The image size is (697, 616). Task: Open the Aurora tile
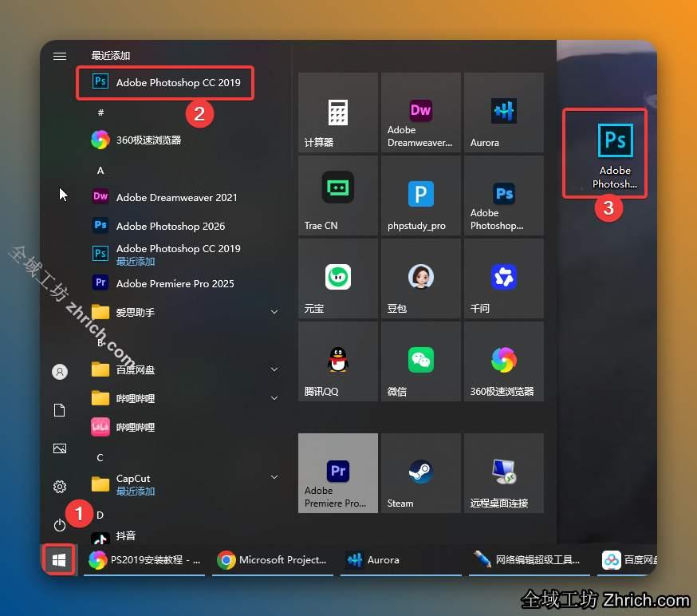(504, 113)
